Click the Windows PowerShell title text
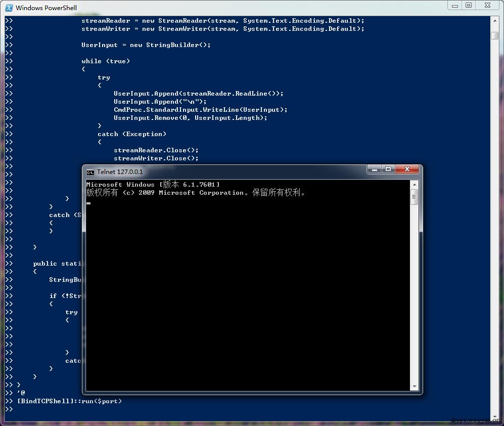This screenshot has height=426, width=504. tap(47, 8)
